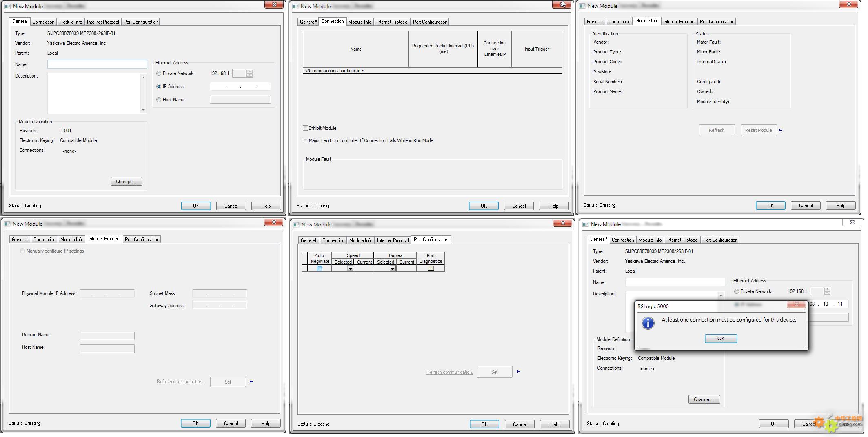The width and height of the screenshot is (868, 437).
Task: Click the Set button on Internet Protocol tab
Action: tap(228, 382)
